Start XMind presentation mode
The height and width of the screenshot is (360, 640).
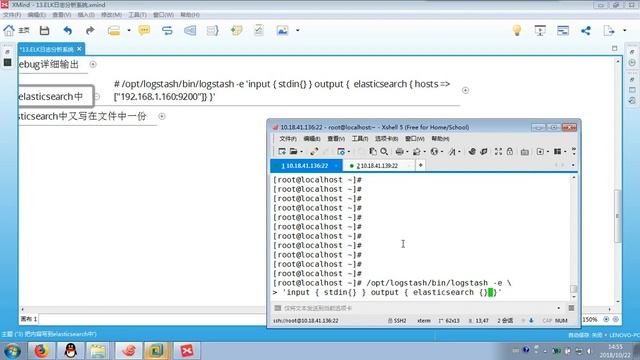(540, 31)
